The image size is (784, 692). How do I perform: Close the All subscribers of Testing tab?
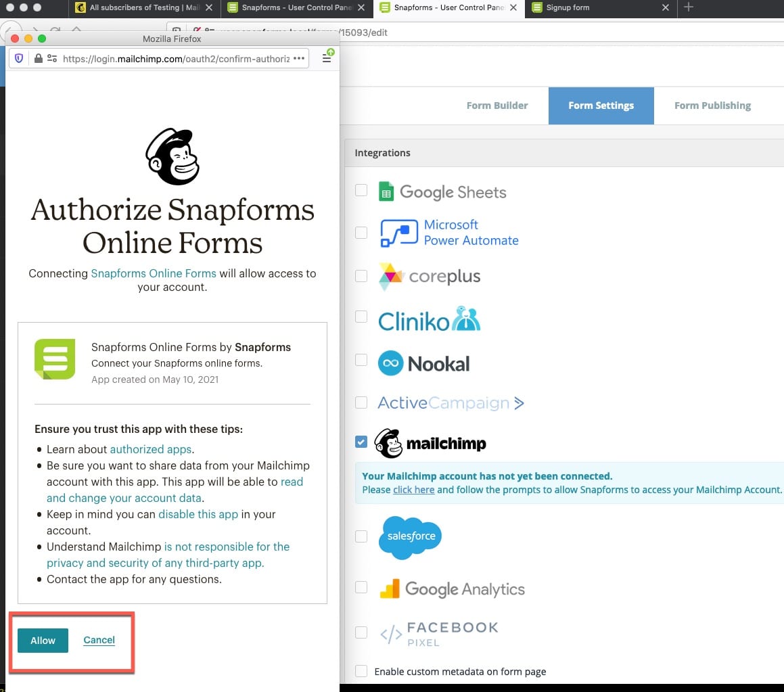(209, 7)
